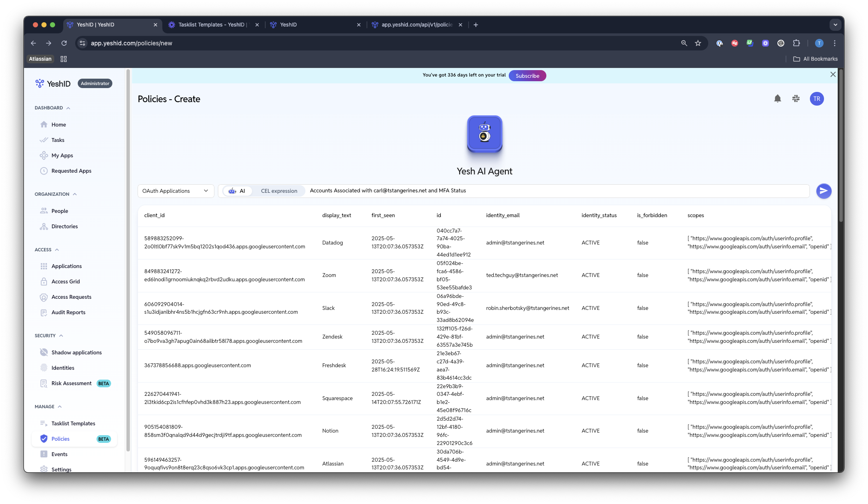Click robin.sherbotsky@tstangerines.net cell
The width and height of the screenshot is (868, 504).
click(x=527, y=308)
